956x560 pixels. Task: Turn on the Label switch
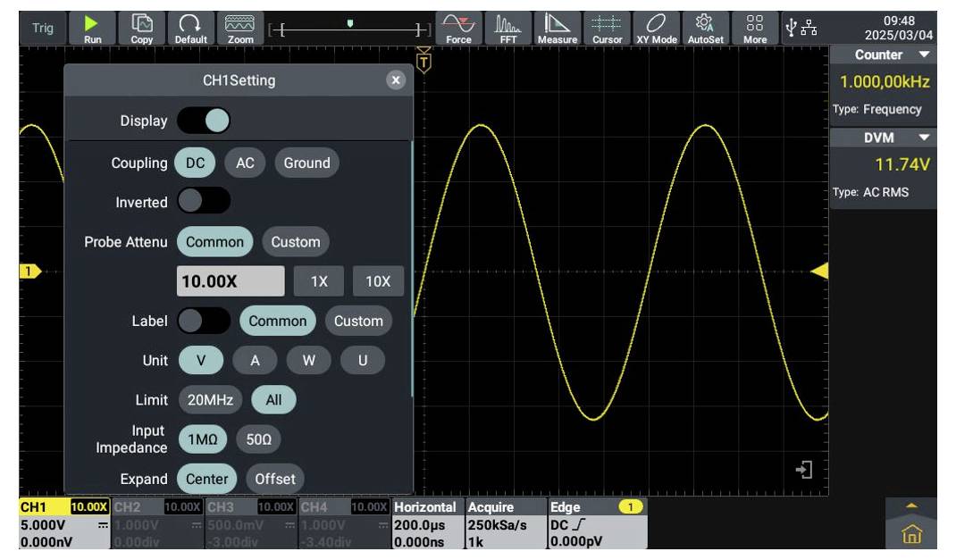point(204,321)
